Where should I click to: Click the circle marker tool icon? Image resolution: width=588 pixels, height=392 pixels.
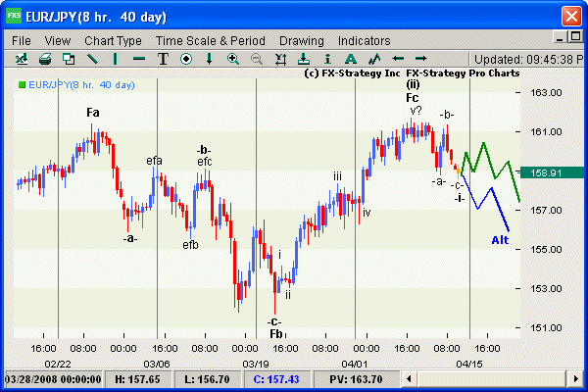pyautogui.click(x=186, y=59)
